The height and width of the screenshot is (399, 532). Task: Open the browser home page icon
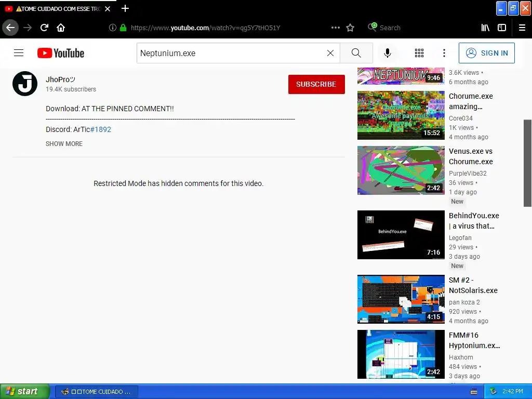coord(61,28)
